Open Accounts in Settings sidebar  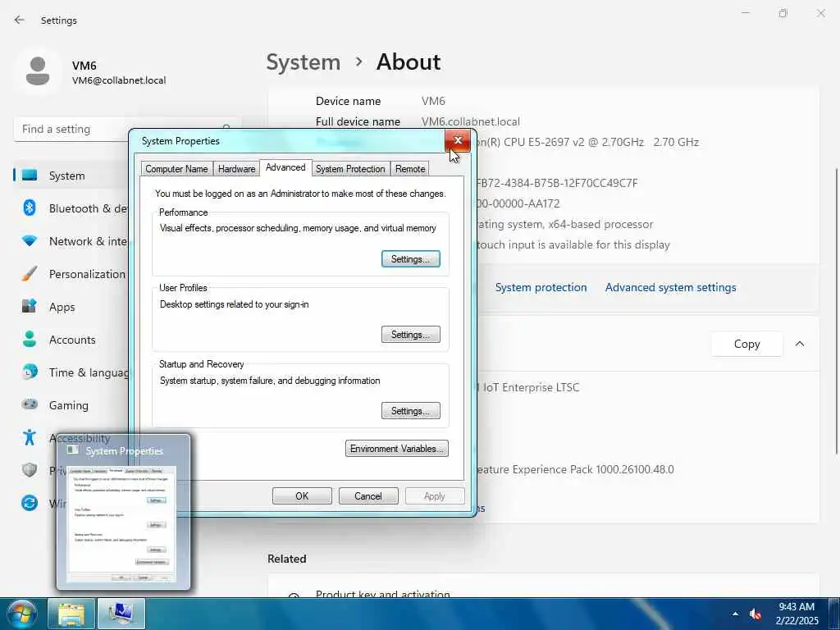pyautogui.click(x=71, y=340)
